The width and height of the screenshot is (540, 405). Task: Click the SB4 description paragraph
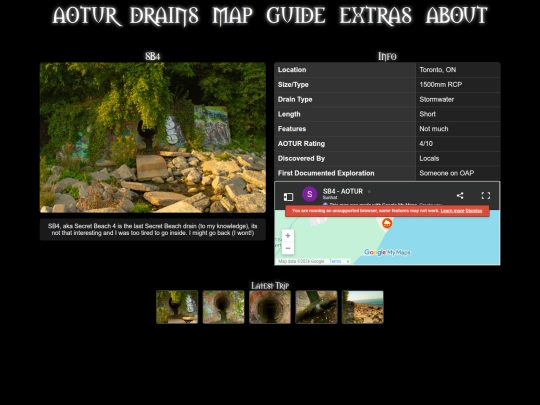click(x=153, y=229)
